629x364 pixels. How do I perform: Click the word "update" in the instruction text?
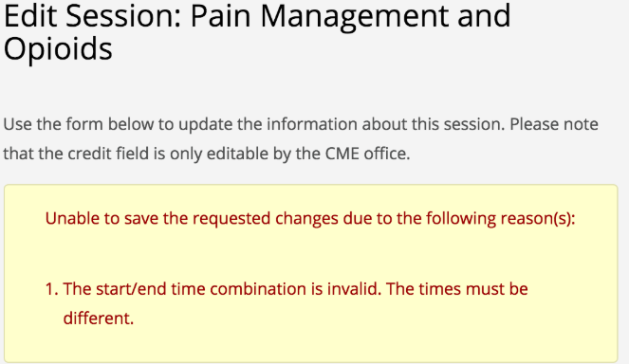coord(205,124)
